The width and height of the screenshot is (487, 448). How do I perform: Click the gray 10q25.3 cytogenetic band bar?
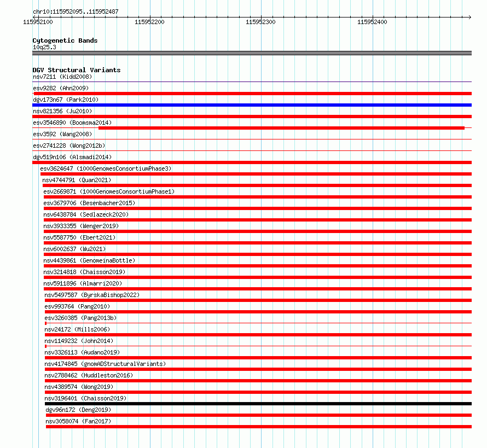[x=252, y=53]
